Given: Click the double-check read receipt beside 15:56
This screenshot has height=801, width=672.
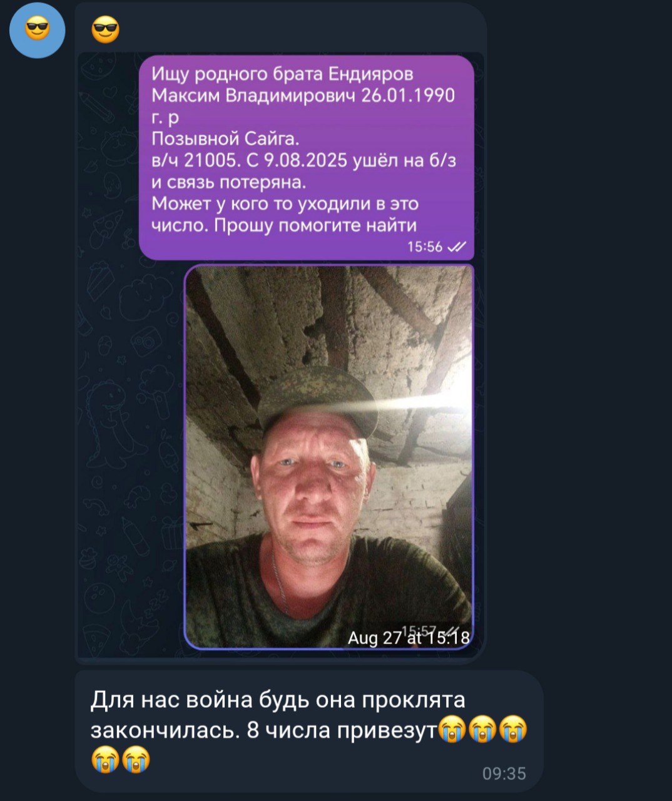Looking at the screenshot, I should (x=457, y=247).
